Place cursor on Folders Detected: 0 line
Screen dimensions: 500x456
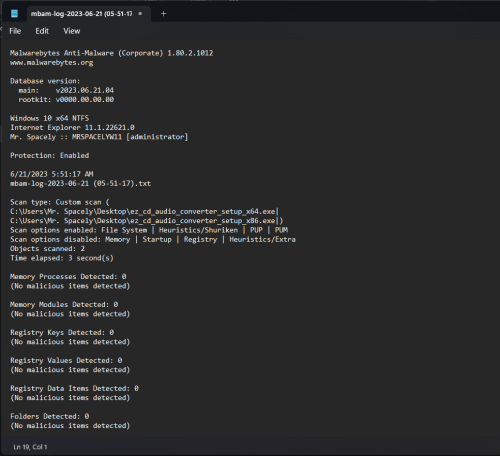[49, 417]
